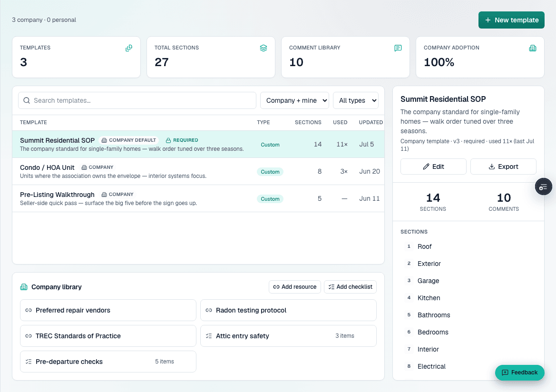Open the All types dropdown
Image resolution: width=556 pixels, height=392 pixels.
(x=356, y=100)
